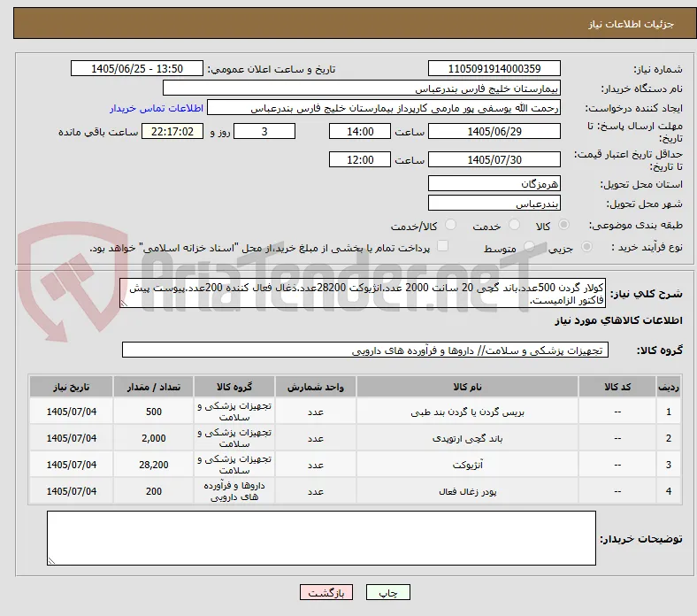Screen dimensions: 697x616
Task: Click the بازگشت (back) button
Action: (326, 592)
